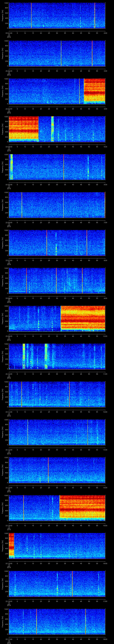The height and width of the screenshot is (644, 114).
Task: Click the 22:05:00 time label
Action: 9,184
